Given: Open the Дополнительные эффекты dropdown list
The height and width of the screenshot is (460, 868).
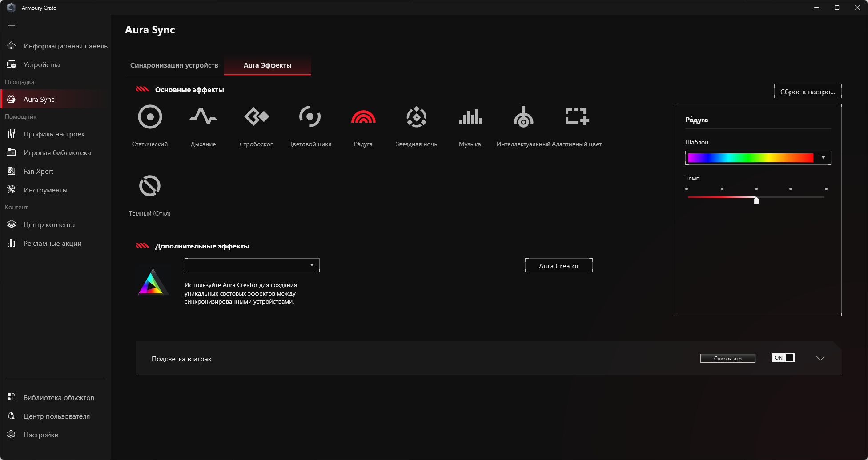Looking at the screenshot, I should coord(252,265).
